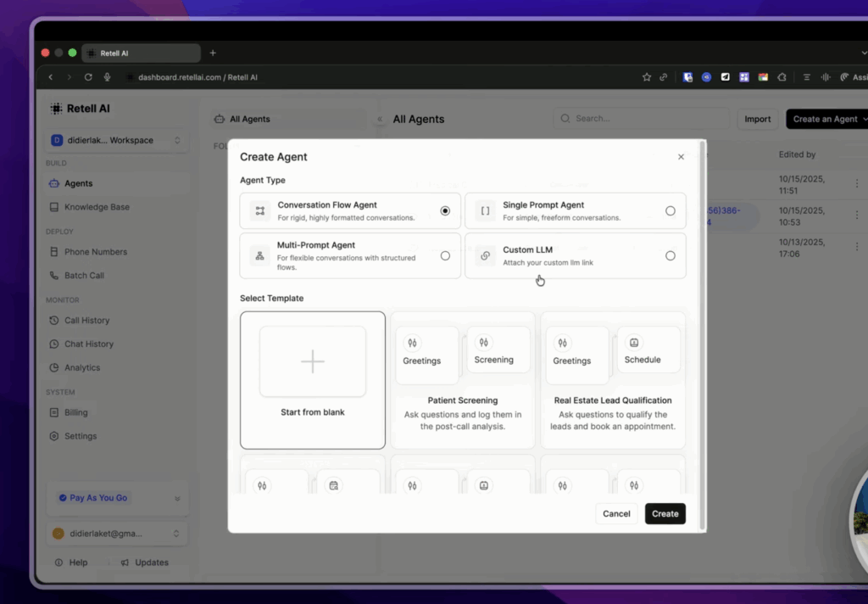Click the Billing icon under System
This screenshot has height=604, width=868.
[53, 412]
